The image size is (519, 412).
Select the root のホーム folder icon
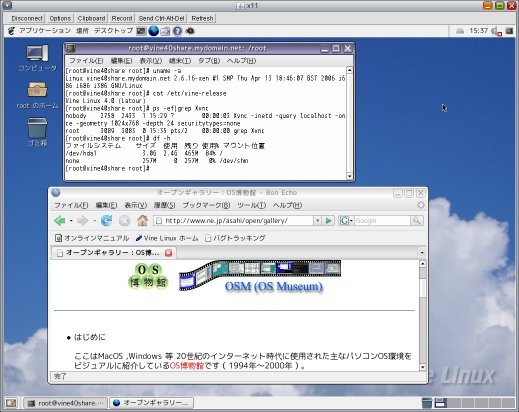[x=37, y=96]
